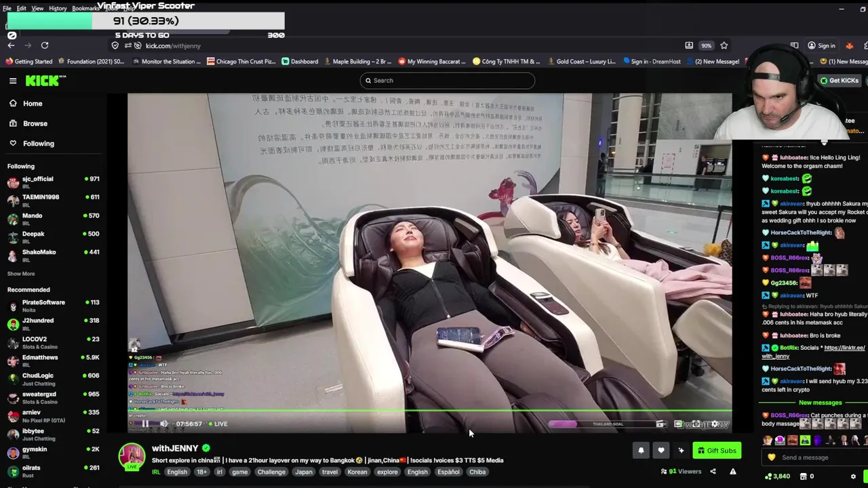Image resolution: width=868 pixels, height=488 pixels.
Task: Open J2hundred recommended channel
Action: point(53,323)
